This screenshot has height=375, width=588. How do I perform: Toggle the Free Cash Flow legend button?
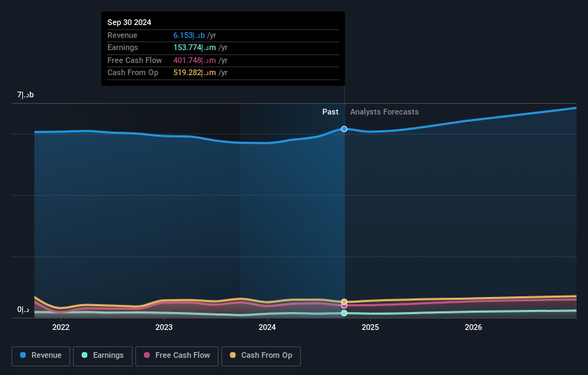177,356
